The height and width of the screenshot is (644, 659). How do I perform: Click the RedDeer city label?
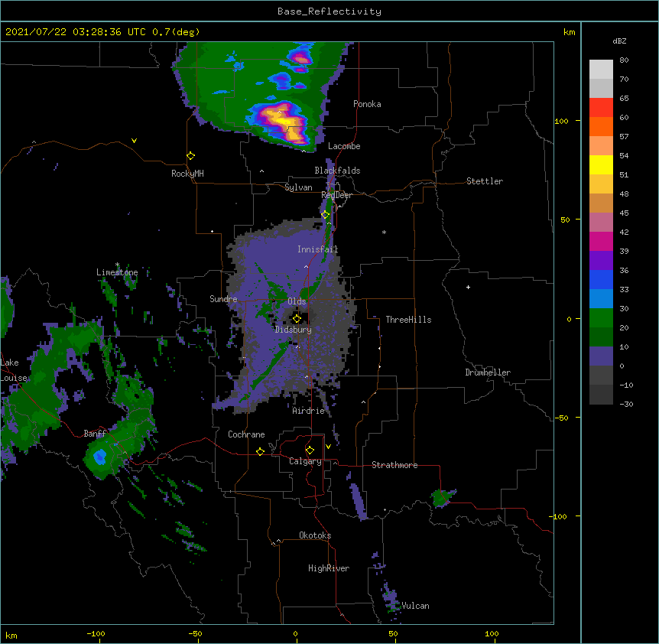pos(337,195)
